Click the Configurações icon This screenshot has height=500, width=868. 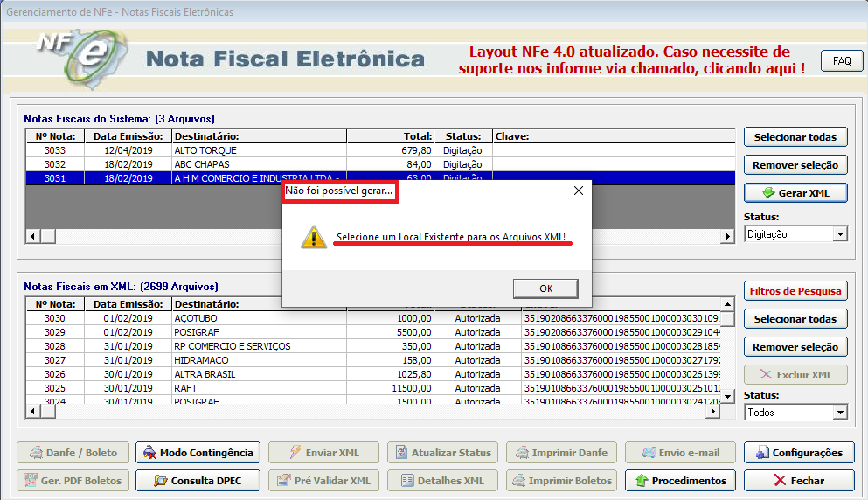[762, 453]
